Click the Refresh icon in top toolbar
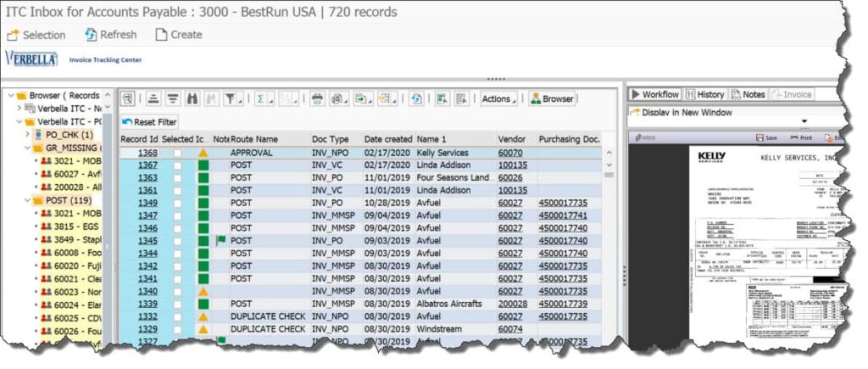This screenshot has height=369, width=868. pos(91,35)
